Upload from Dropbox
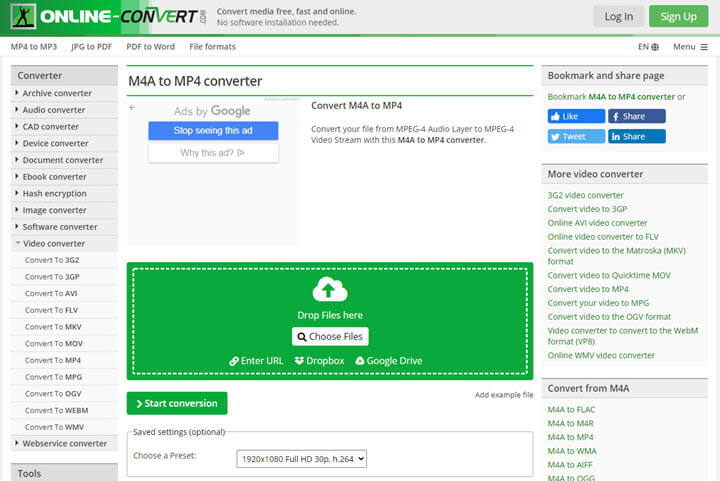Viewport: 720px width, 481px height. (320, 361)
